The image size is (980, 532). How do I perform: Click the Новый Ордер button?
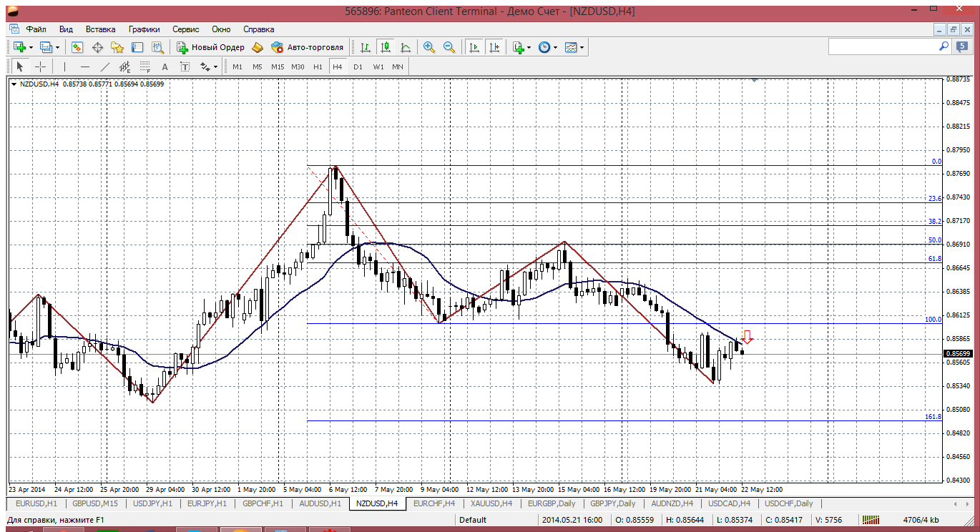(x=210, y=47)
